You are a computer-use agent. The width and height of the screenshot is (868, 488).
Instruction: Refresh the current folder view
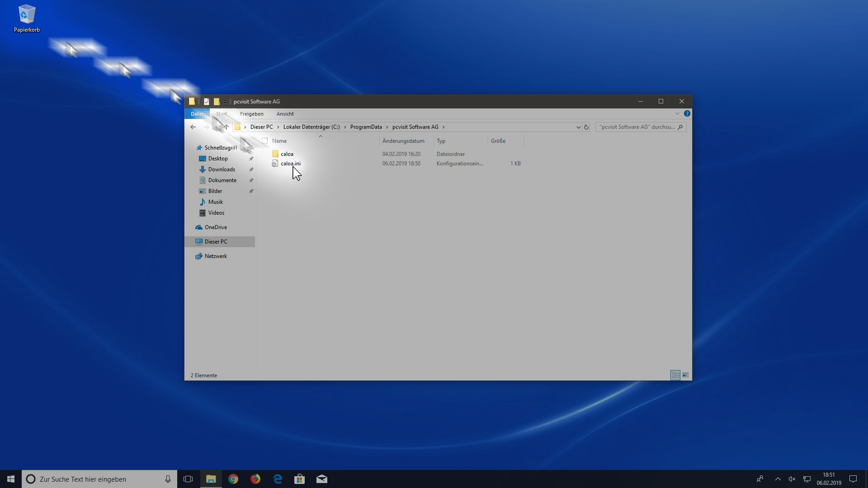coord(586,127)
